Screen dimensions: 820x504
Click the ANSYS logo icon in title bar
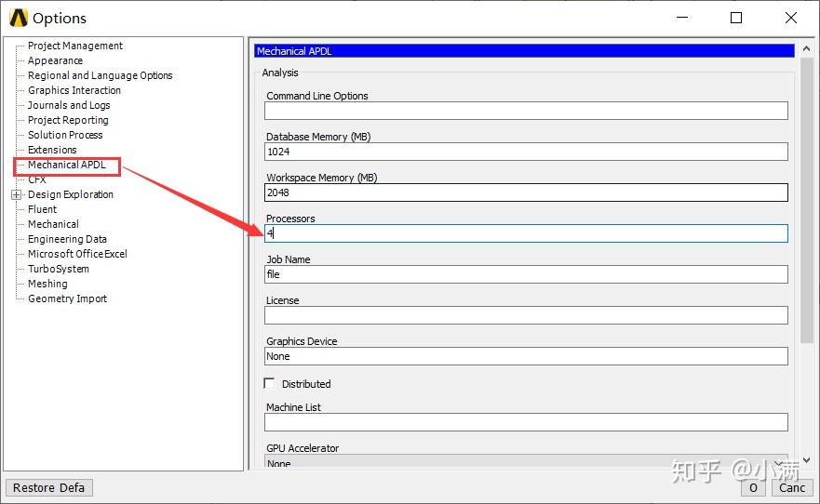19,18
